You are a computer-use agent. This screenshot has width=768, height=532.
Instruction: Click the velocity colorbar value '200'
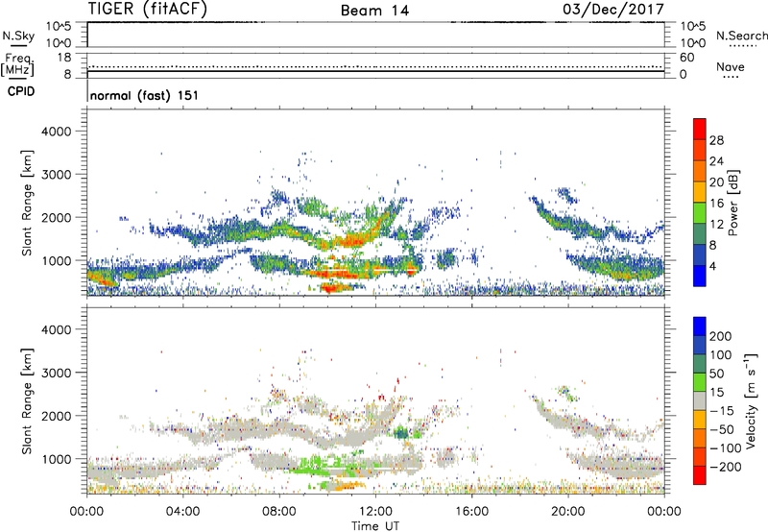tap(721, 336)
